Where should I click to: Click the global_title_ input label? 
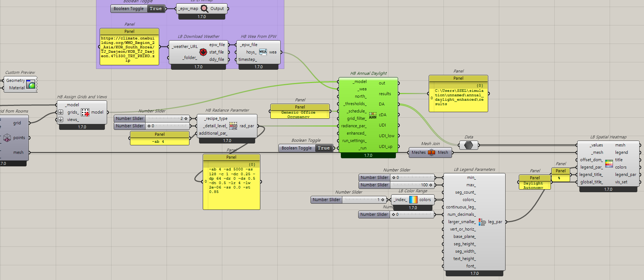tap(592, 182)
